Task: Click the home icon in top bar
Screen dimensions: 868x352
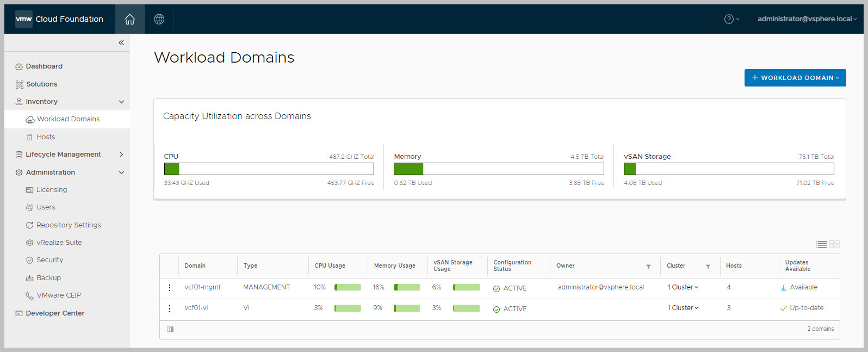Action: click(129, 19)
